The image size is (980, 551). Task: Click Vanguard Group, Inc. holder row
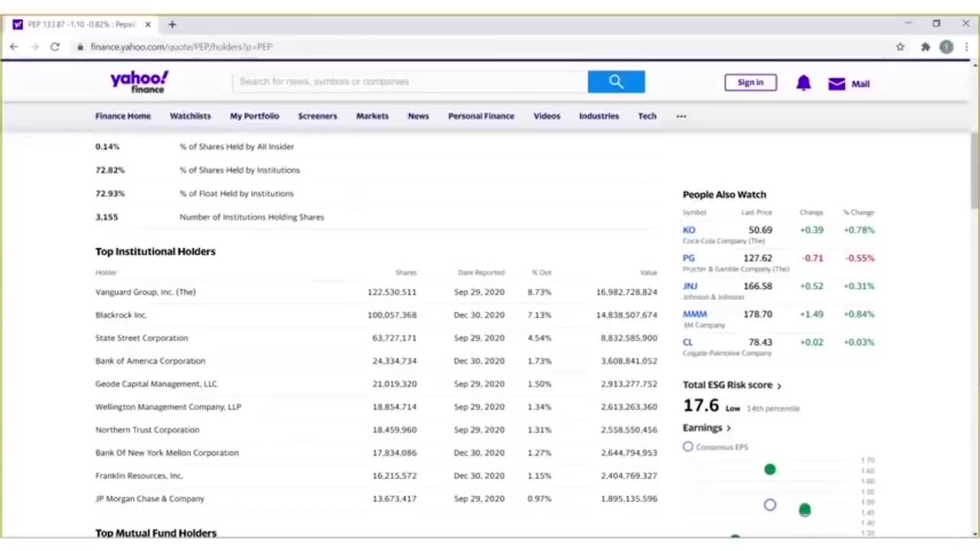tap(376, 292)
